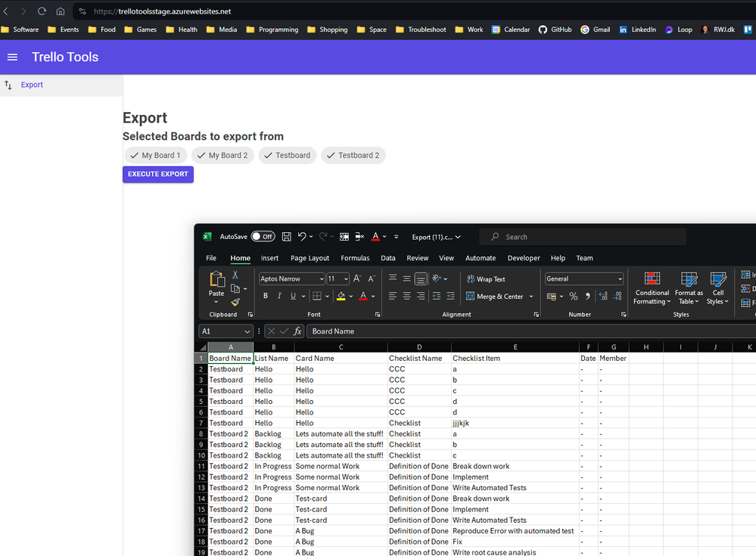
Task: Click the Comma Style icon
Action: (x=587, y=297)
